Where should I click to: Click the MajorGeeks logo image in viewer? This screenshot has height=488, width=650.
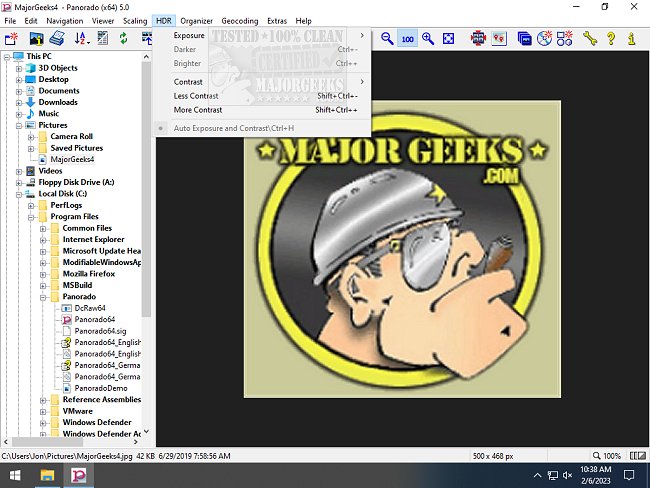(402, 249)
